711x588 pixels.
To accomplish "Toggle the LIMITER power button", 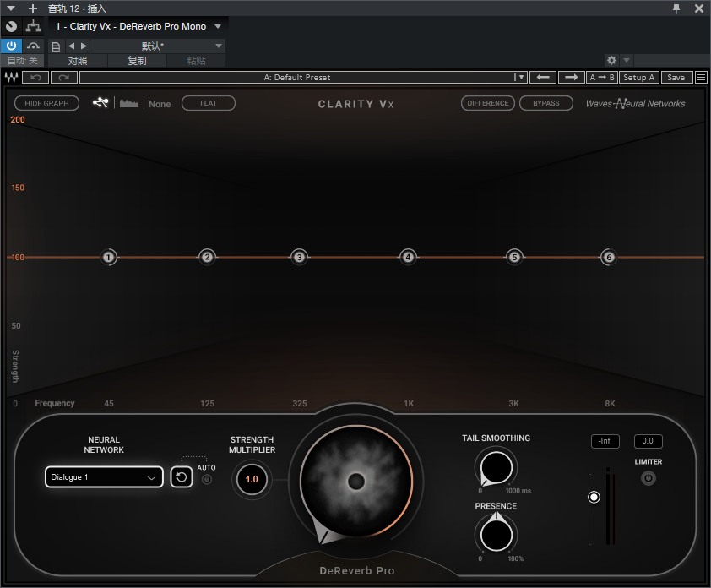I will pos(649,478).
